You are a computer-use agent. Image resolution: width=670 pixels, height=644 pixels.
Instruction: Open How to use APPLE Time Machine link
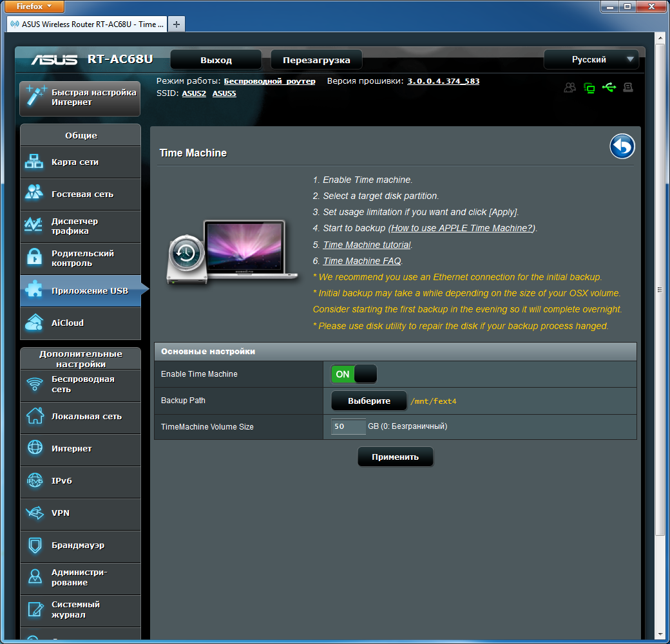(x=463, y=228)
